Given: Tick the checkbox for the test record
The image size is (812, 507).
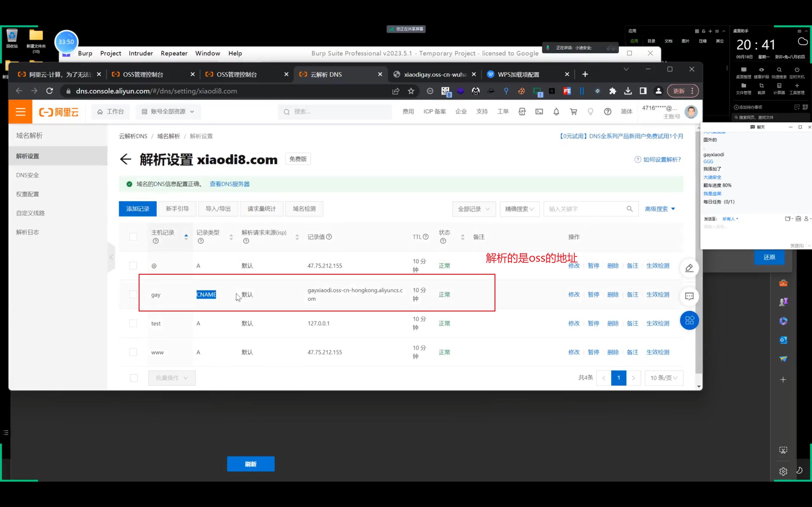Looking at the screenshot, I should 133,323.
